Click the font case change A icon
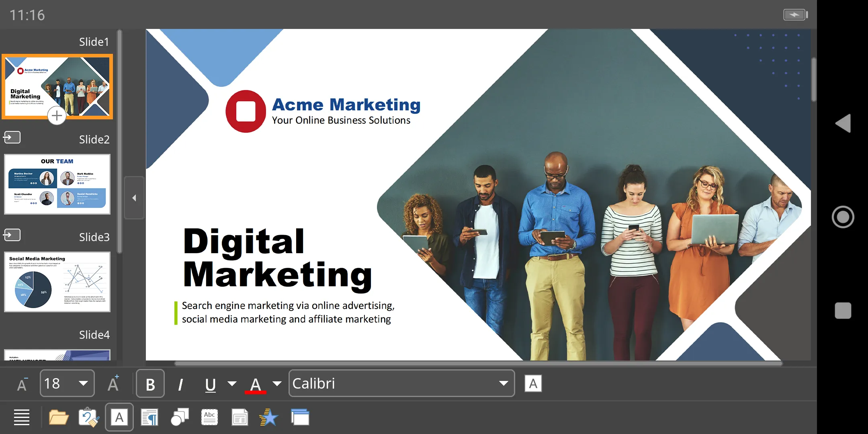 click(531, 384)
